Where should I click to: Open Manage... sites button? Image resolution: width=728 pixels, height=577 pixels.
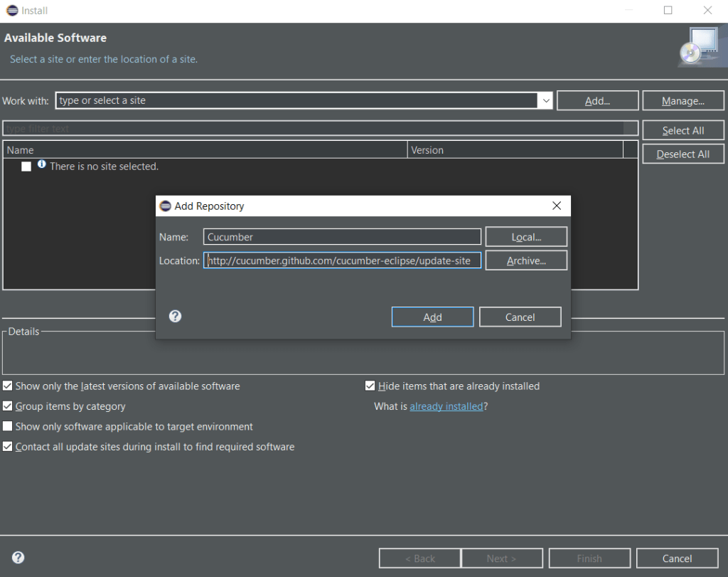point(682,101)
